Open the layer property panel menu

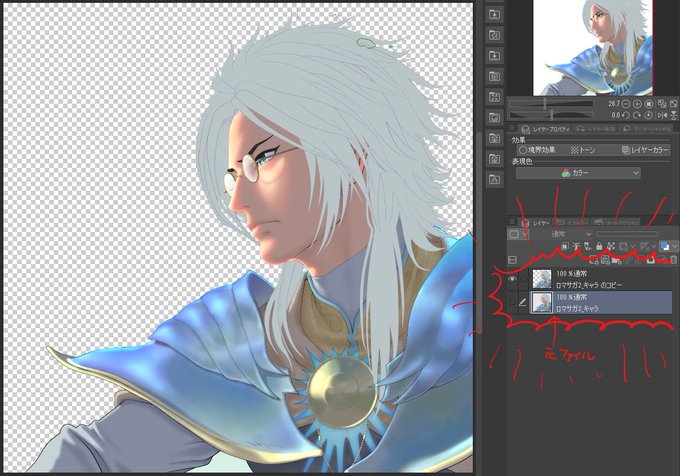(x=512, y=128)
